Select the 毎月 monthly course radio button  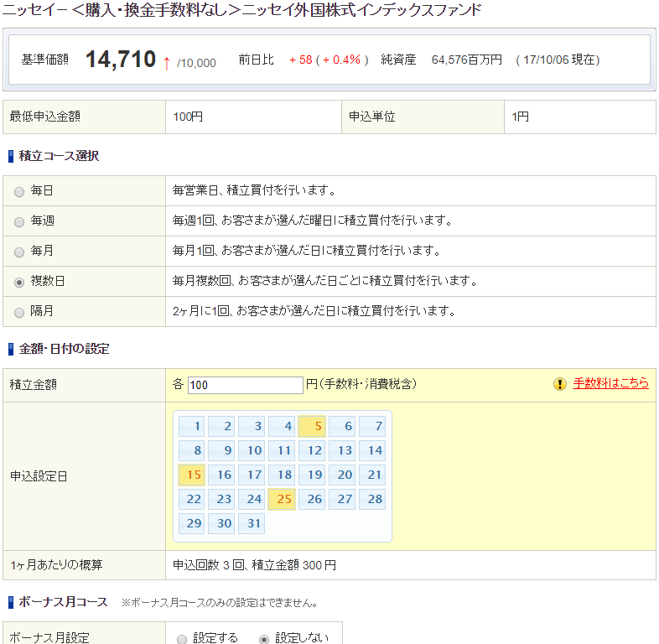(x=19, y=252)
